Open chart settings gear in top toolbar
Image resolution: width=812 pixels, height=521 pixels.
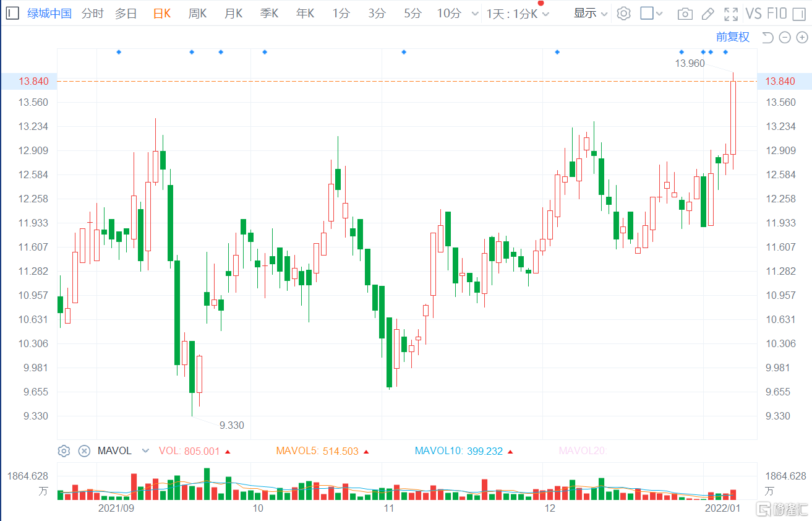(x=624, y=13)
